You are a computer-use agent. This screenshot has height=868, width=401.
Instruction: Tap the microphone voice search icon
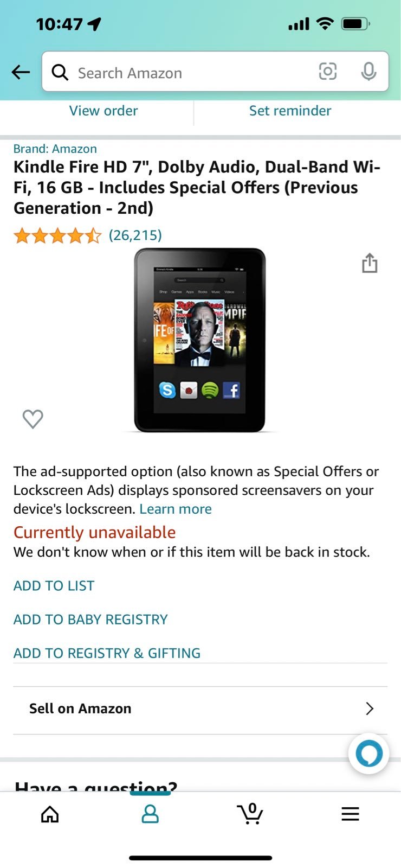tap(368, 72)
